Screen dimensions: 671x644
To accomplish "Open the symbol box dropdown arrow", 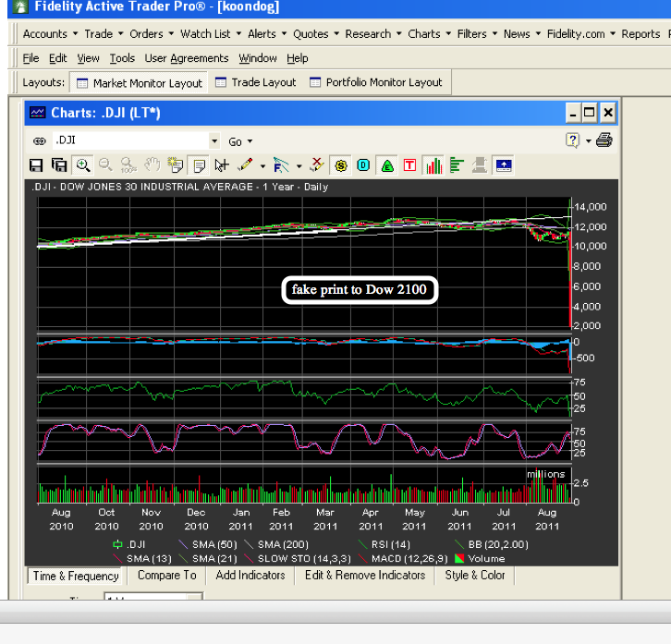I will click(x=214, y=140).
